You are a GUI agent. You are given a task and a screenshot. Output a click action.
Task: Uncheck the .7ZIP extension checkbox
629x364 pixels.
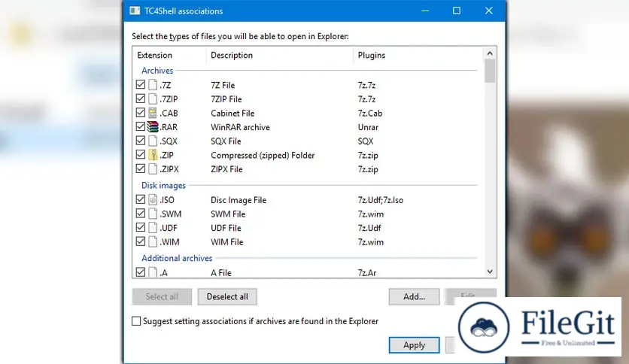[x=141, y=99]
